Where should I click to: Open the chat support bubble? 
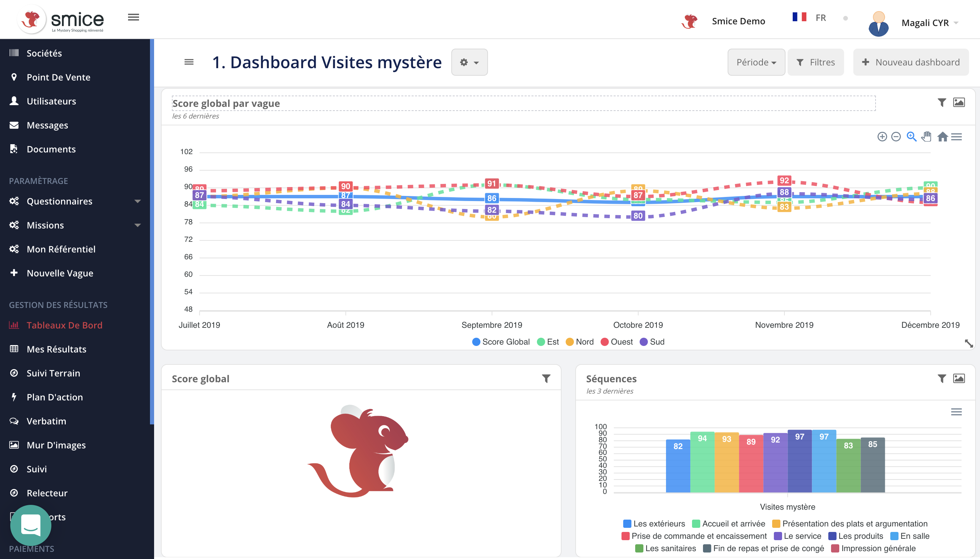30,525
